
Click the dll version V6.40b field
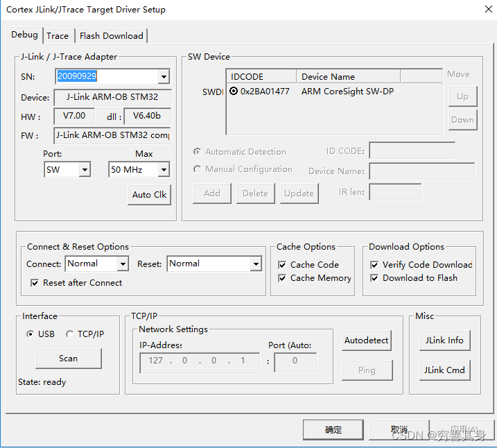148,116
